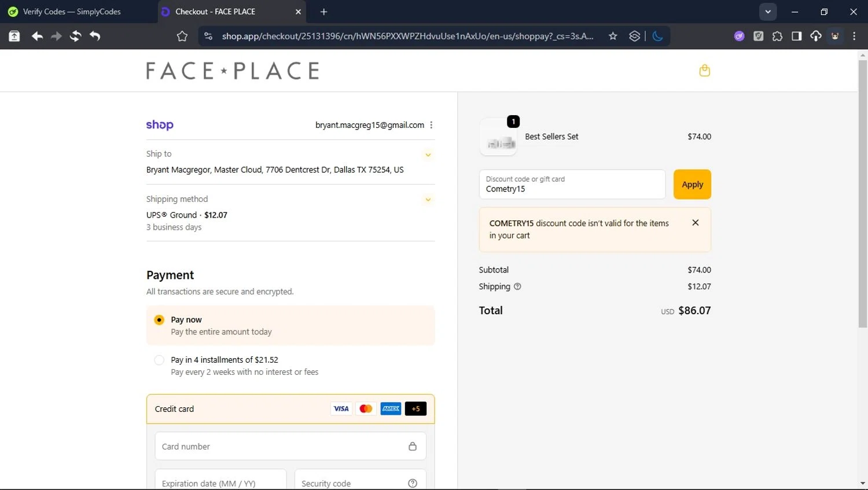
Task: Expand the Ship to address chevron
Action: [x=428, y=155]
